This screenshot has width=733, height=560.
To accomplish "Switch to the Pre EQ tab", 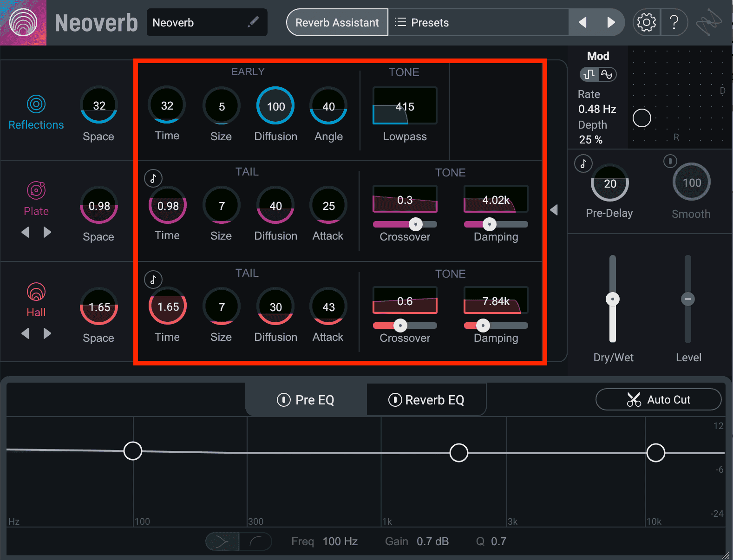I will click(306, 400).
